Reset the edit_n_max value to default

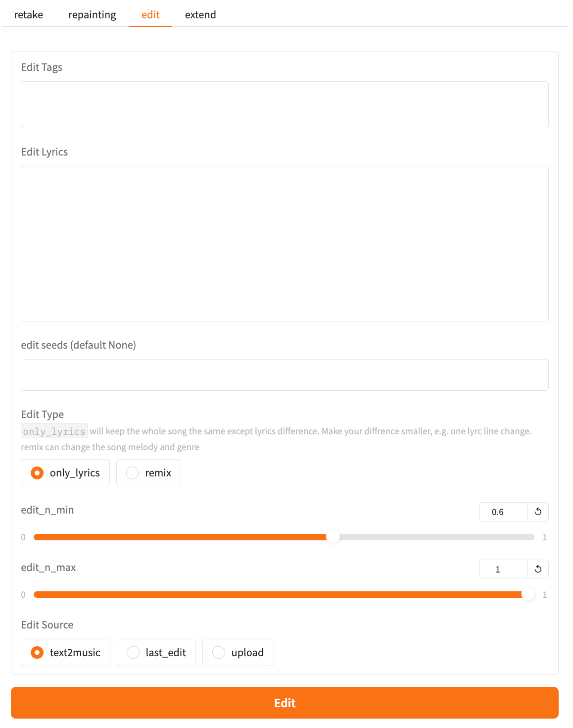(x=538, y=569)
